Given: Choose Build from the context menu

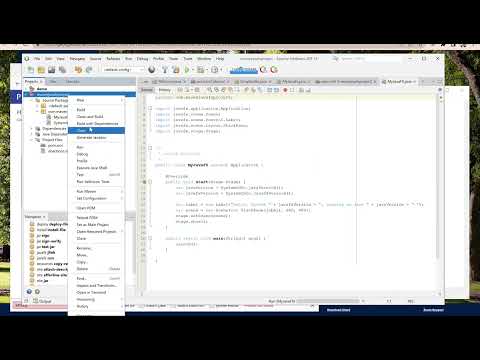Looking at the screenshot, I should point(96,109).
